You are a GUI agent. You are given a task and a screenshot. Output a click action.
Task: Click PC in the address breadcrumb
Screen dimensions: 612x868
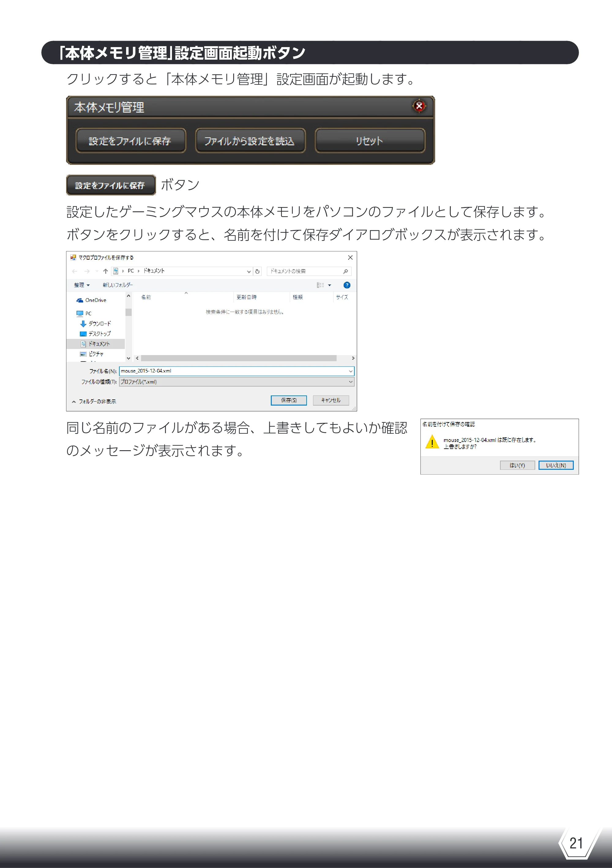(131, 271)
